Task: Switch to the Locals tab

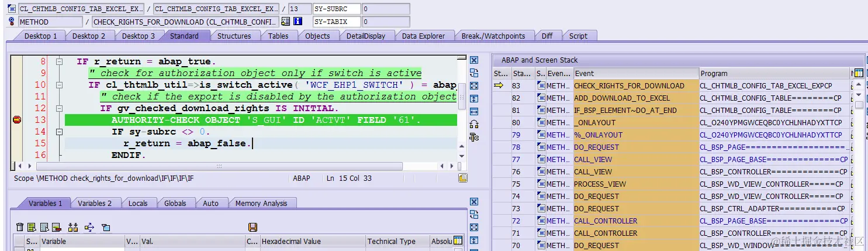Action: tap(138, 203)
